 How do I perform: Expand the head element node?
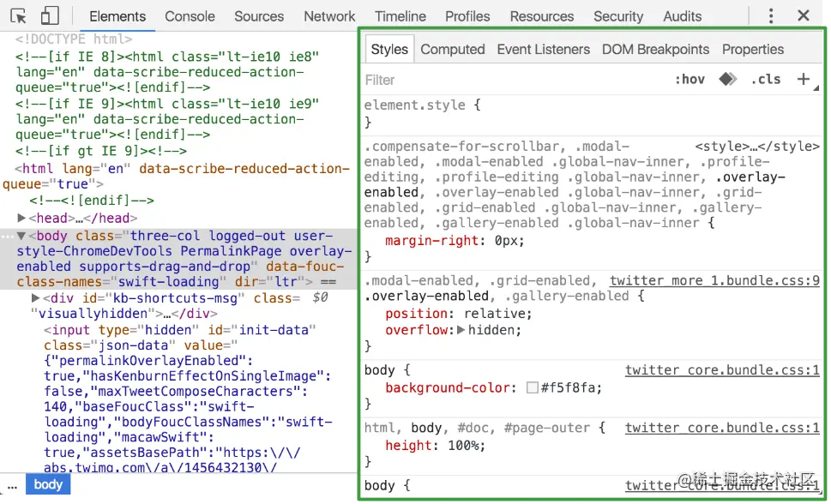(21, 218)
